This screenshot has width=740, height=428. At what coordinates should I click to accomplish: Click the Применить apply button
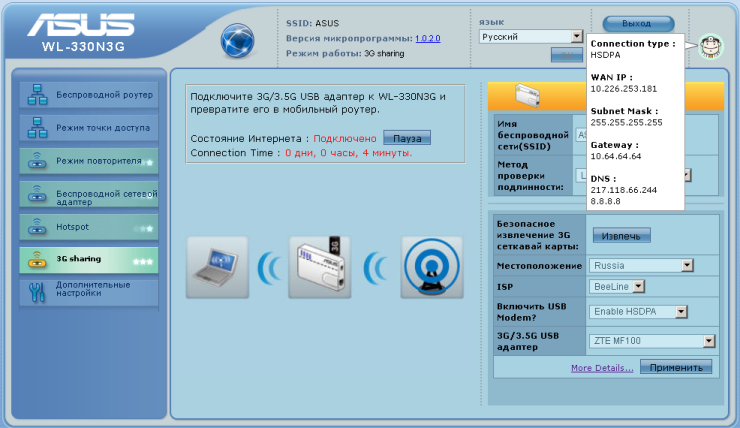pos(676,367)
